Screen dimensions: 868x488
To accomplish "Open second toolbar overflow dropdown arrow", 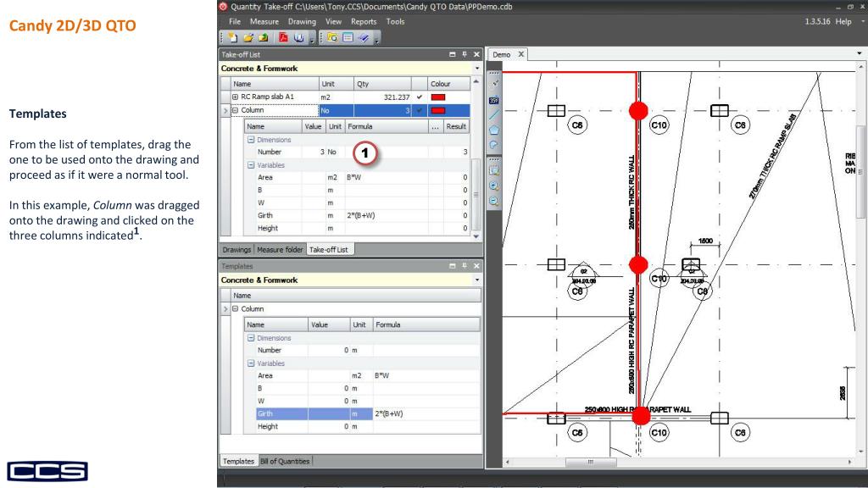I will 377,39.
